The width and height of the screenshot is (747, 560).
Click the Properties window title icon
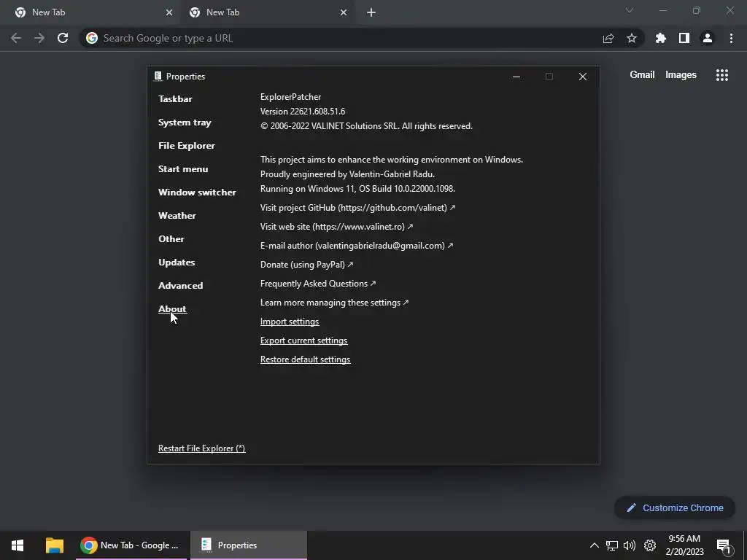coord(158,76)
